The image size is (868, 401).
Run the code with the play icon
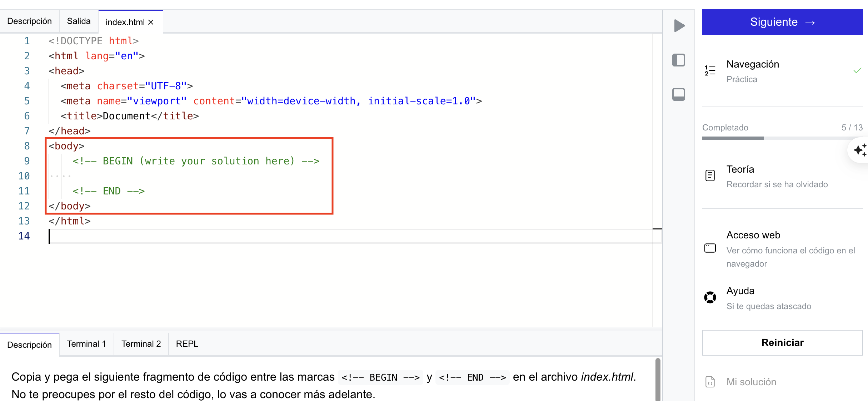click(679, 26)
